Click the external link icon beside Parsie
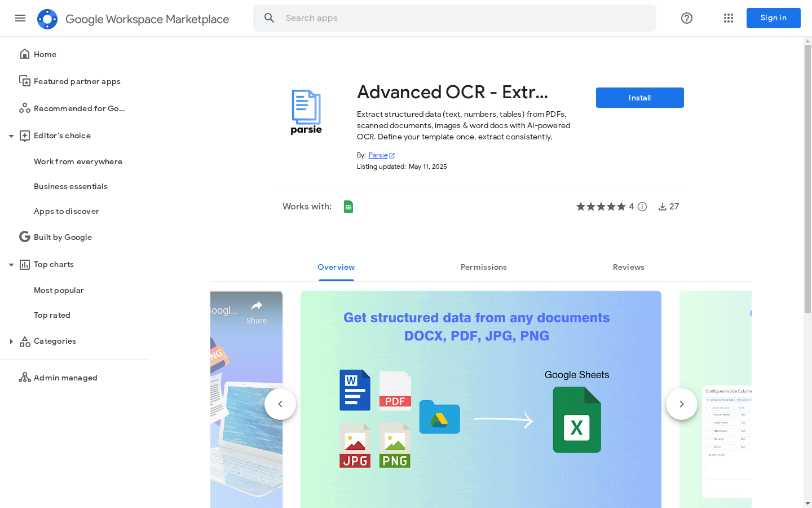Viewport: 812px width, 508px height. tap(392, 156)
